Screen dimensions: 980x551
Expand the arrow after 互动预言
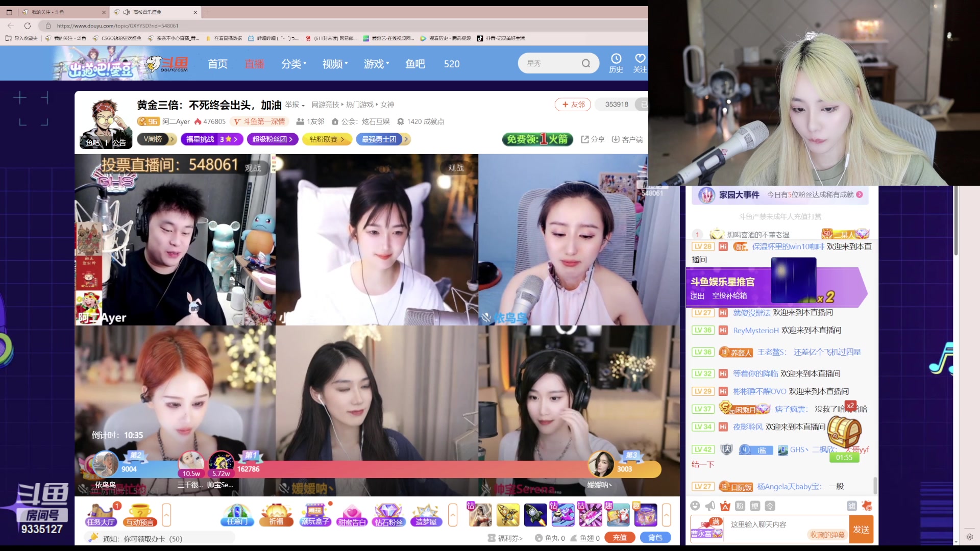(166, 515)
